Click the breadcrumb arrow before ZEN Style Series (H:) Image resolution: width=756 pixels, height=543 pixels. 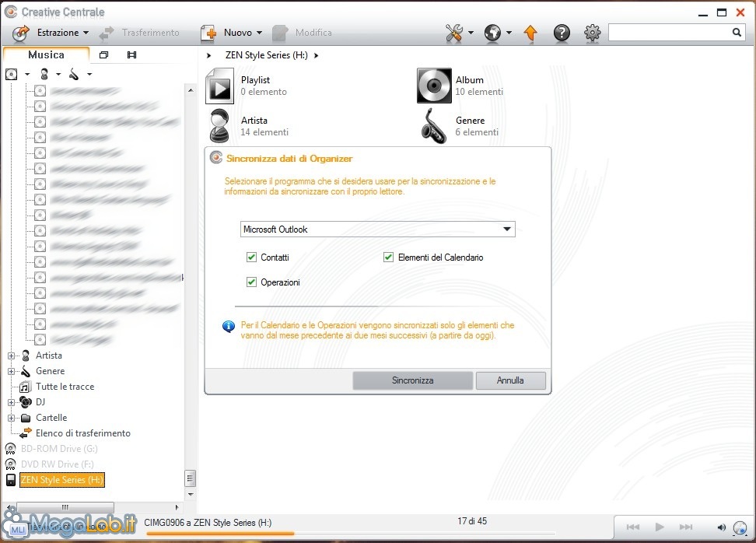pos(208,55)
